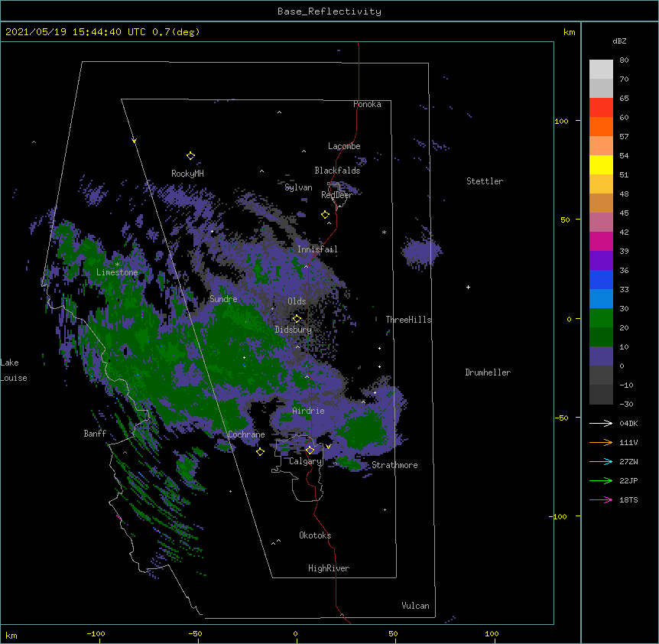The image size is (659, 644).
Task: Click the Limestone label
Action: 117,272
